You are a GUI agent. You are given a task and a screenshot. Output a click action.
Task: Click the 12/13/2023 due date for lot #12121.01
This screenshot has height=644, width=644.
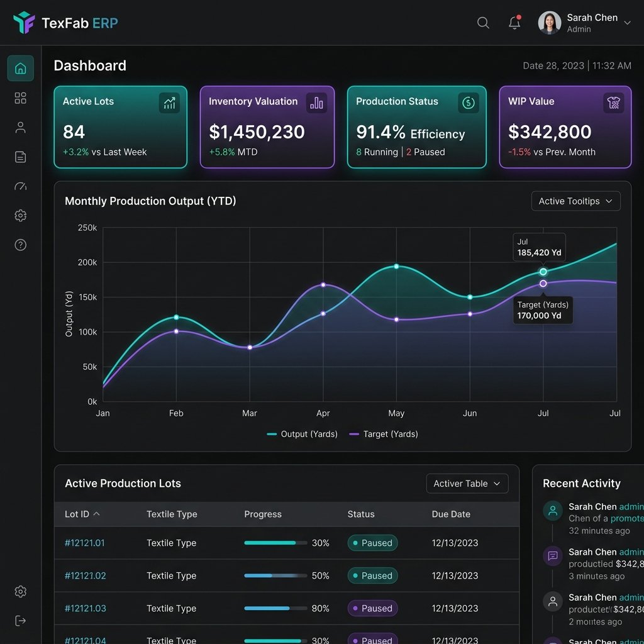[x=455, y=543]
